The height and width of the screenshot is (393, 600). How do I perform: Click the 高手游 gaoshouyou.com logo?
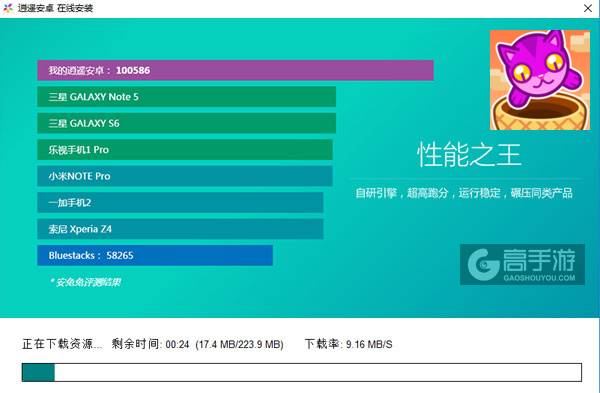(522, 264)
